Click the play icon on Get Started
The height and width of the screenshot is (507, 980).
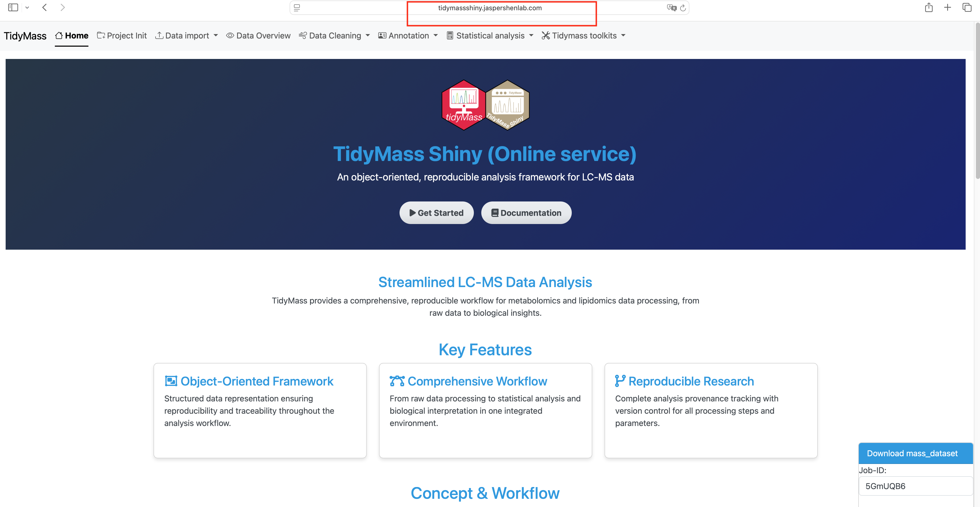[x=412, y=213]
